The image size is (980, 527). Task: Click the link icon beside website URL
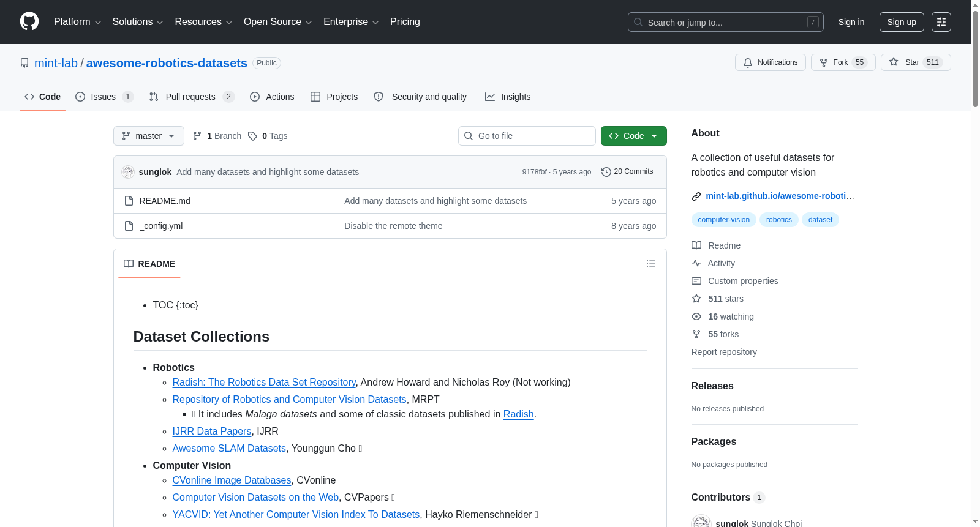[x=696, y=196]
